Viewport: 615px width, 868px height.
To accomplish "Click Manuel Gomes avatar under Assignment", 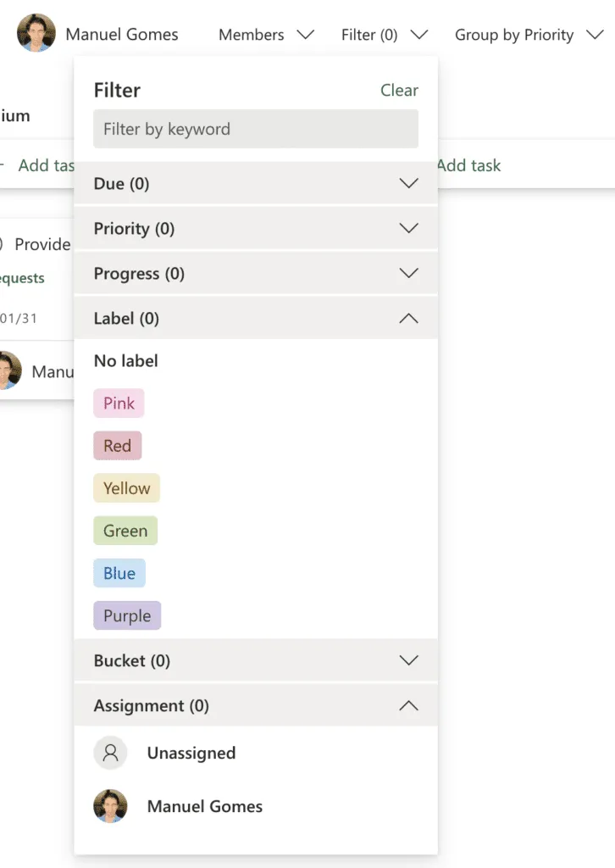I will 110,806.
